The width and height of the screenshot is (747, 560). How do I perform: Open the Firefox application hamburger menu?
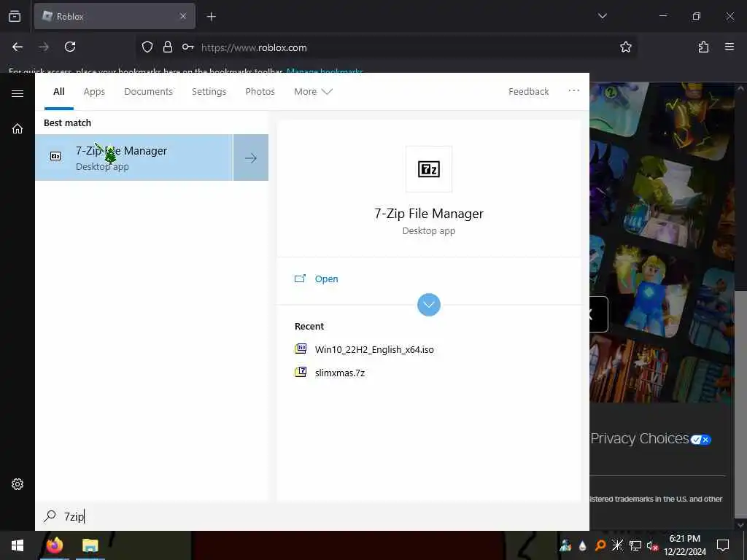pos(729,47)
